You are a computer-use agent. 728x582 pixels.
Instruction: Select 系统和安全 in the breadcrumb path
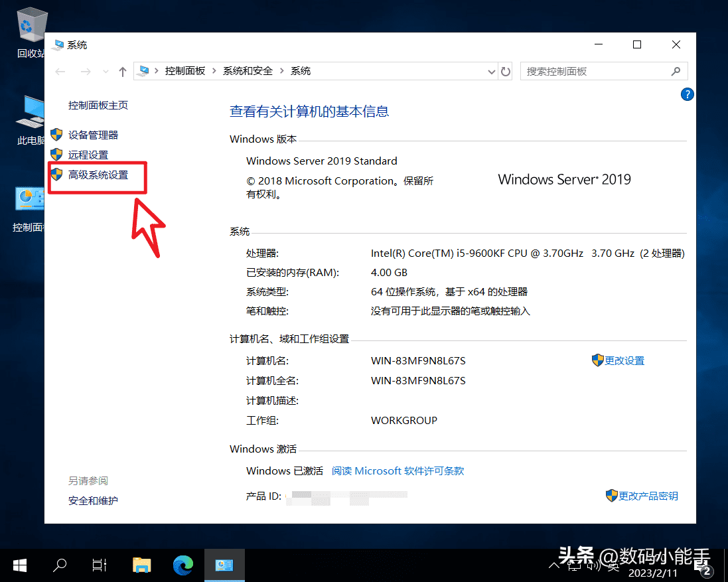pyautogui.click(x=246, y=71)
